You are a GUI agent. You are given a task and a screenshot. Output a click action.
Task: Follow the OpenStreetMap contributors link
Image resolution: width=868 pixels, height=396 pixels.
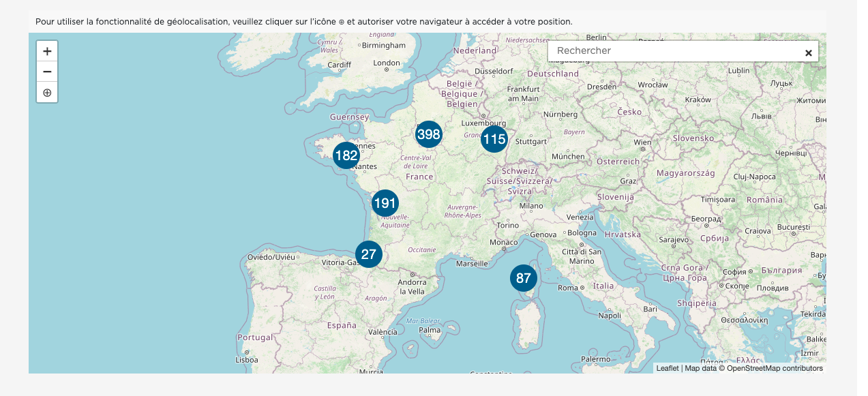click(x=775, y=369)
